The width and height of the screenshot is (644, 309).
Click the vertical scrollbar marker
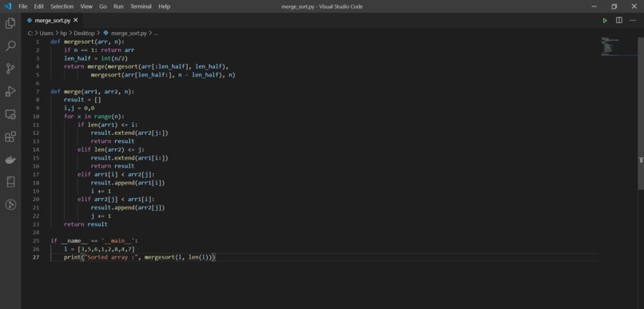tap(641, 160)
